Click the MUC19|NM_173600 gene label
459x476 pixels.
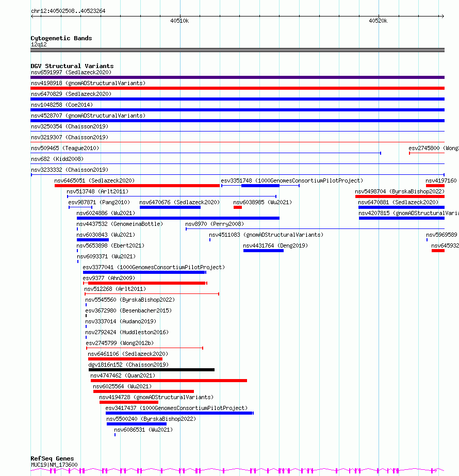point(54,465)
